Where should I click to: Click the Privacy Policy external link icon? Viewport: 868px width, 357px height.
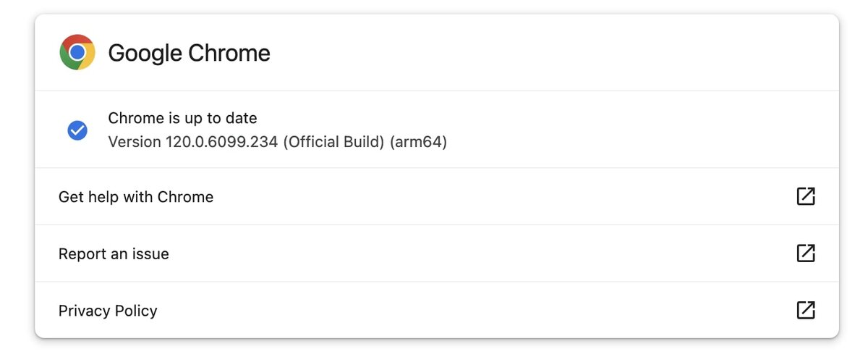coord(805,310)
